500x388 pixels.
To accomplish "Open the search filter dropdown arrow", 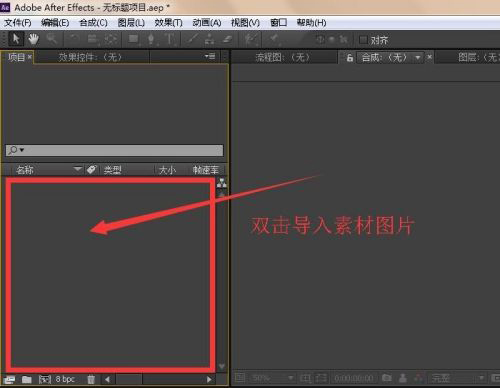I will point(22,150).
